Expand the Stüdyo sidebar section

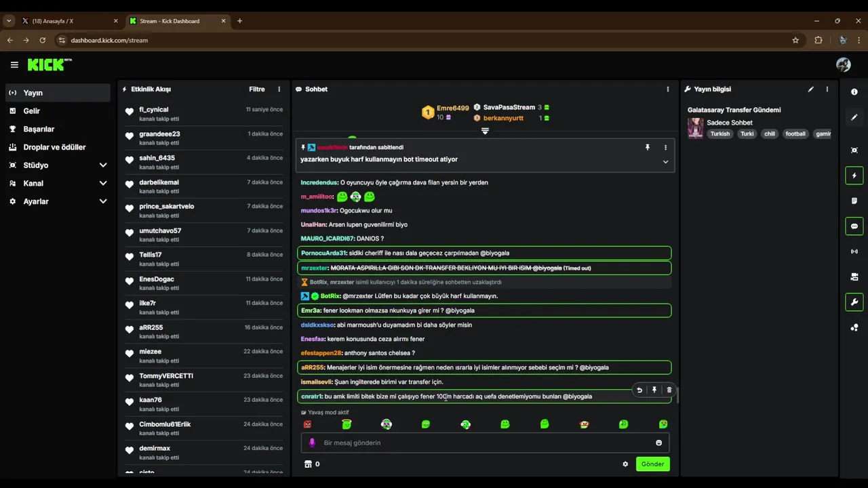(58, 165)
